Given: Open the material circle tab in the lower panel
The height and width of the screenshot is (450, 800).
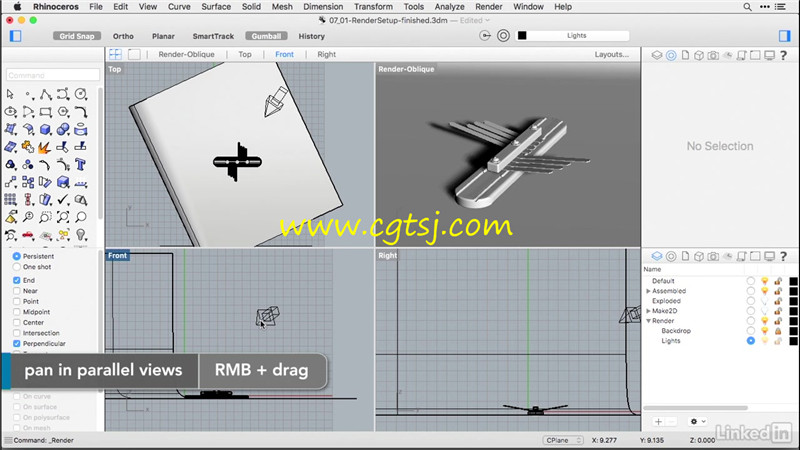Looking at the screenshot, I should pyautogui.click(x=671, y=256).
